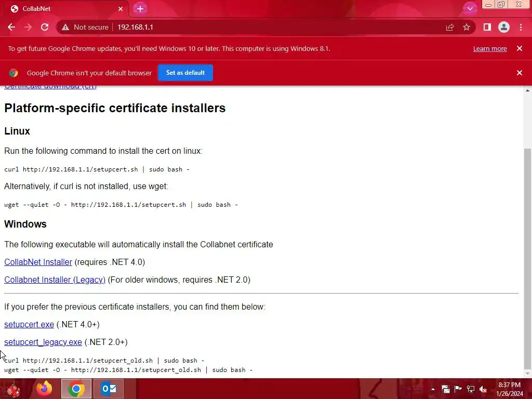The width and height of the screenshot is (532, 399).
Task: Set Chrome as default browser
Action: pos(185,73)
